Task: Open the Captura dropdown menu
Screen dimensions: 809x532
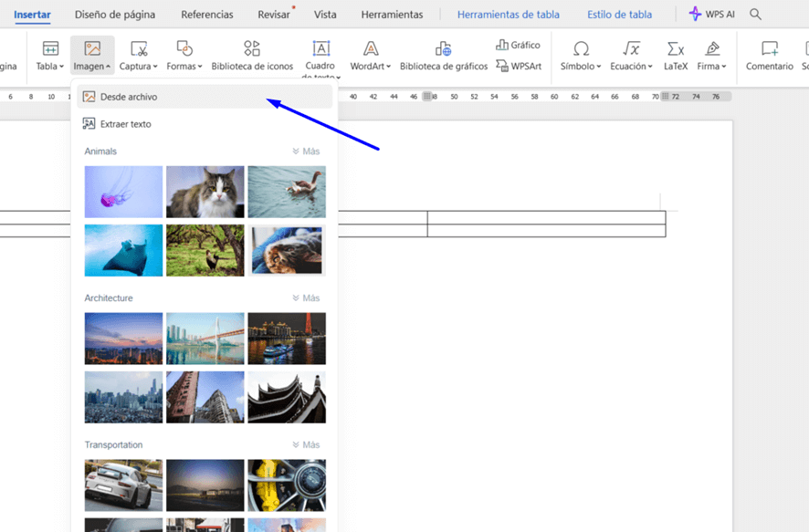Action: 139,66
